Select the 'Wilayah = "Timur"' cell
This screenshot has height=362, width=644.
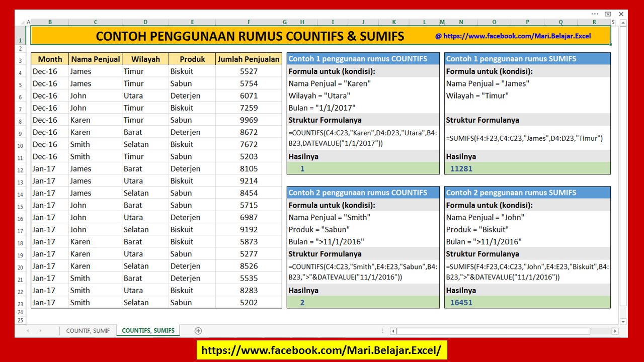click(x=527, y=96)
